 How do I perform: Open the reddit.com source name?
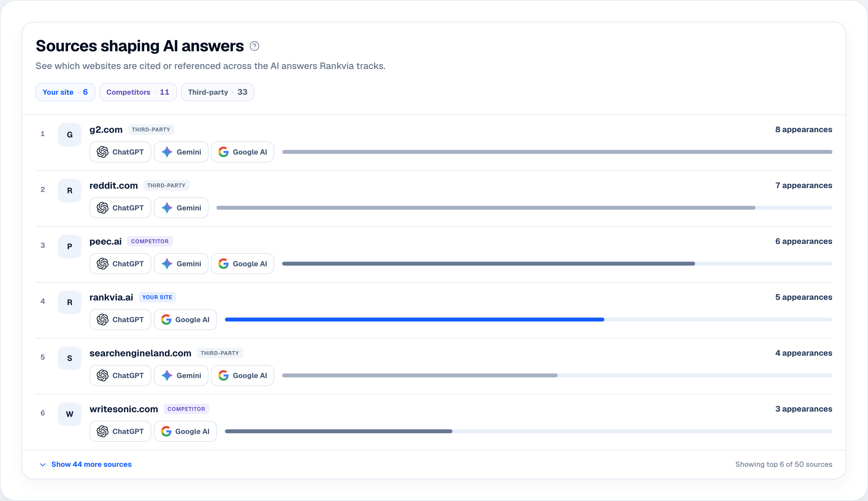pos(113,186)
